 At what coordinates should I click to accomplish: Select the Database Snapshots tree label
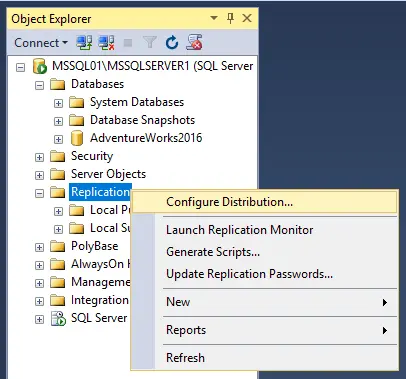(142, 120)
